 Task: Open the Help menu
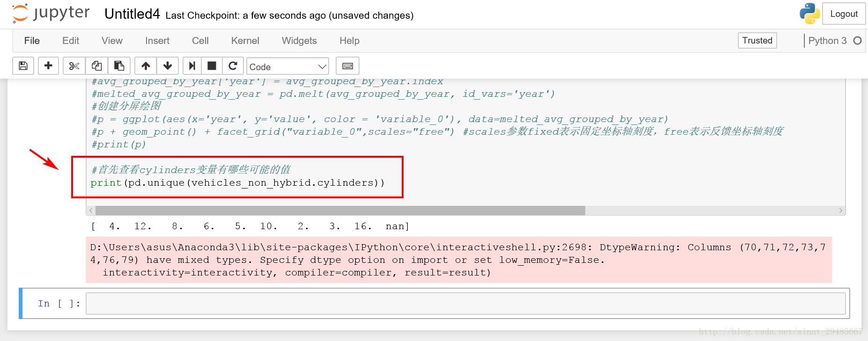click(349, 41)
